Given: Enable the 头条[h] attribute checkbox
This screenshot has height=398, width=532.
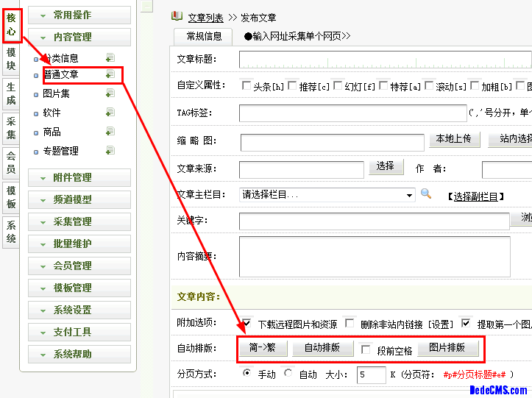Looking at the screenshot, I should [x=247, y=86].
